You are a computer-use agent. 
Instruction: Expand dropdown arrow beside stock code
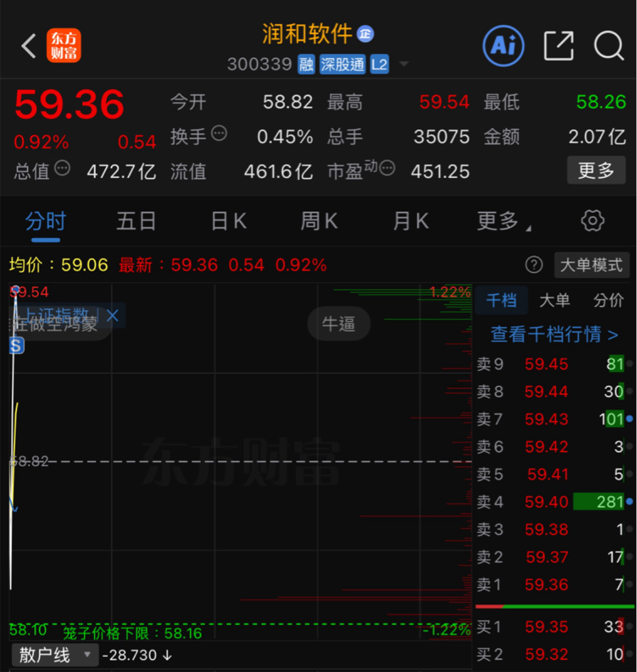tap(404, 64)
